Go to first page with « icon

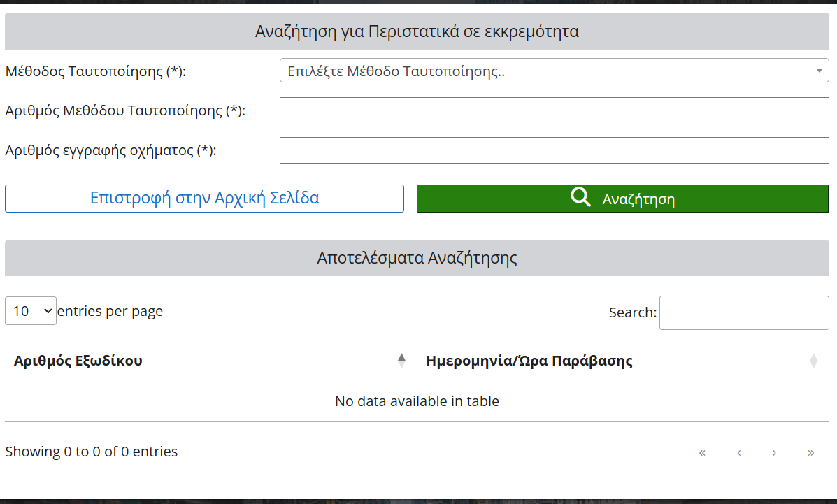[702, 452]
